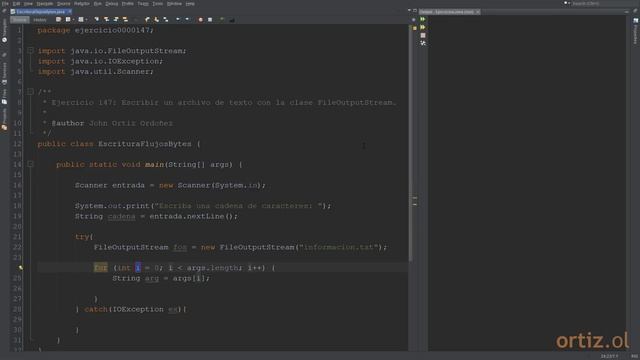This screenshot has height=360, width=640.
Task: Maximize the editor window icon
Action: click(x=415, y=11)
